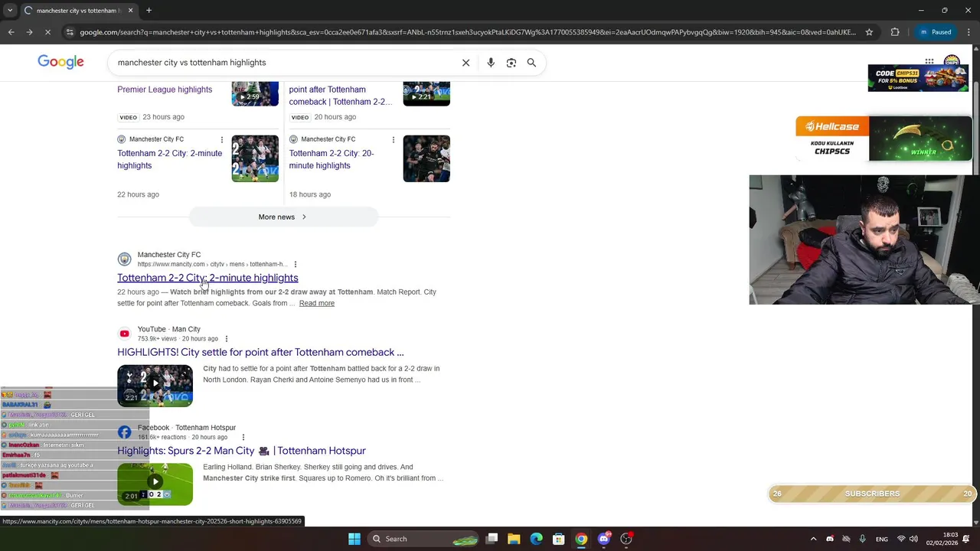Screen dimensions: 980x551
Task: Open Task View from taskbar
Action: click(492, 539)
